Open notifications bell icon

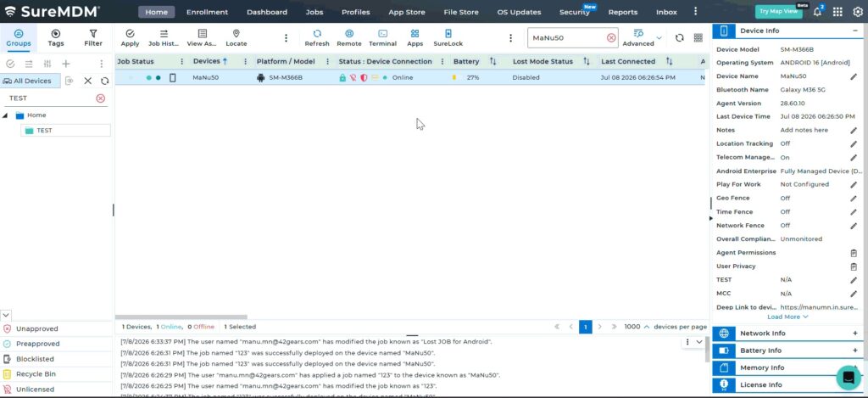pyautogui.click(x=817, y=12)
